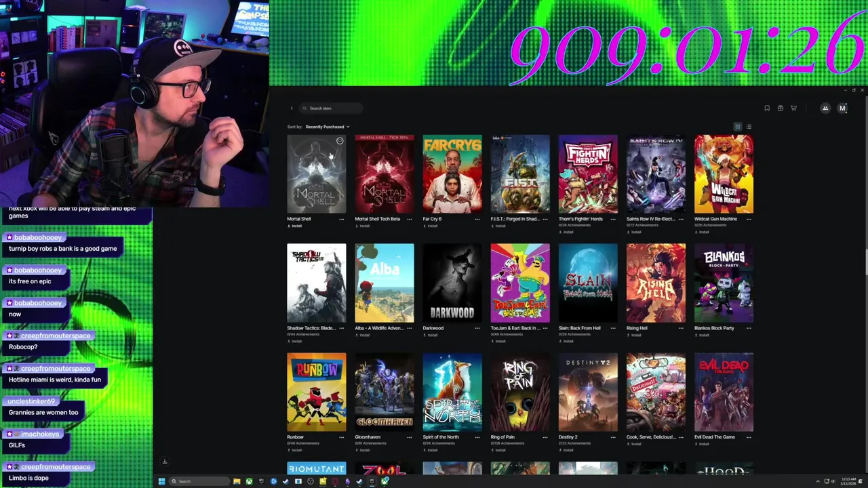
Task: Open three-dot menu for Gloomhaven
Action: (x=410, y=437)
